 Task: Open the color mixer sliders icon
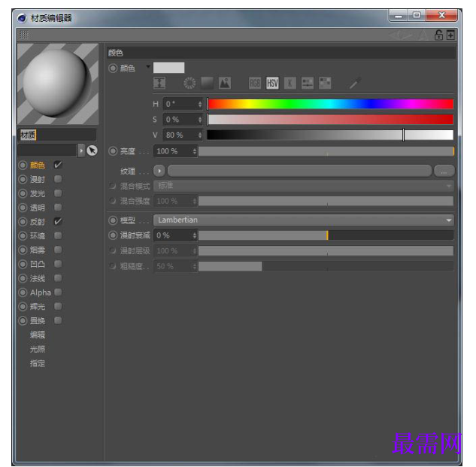coord(308,83)
